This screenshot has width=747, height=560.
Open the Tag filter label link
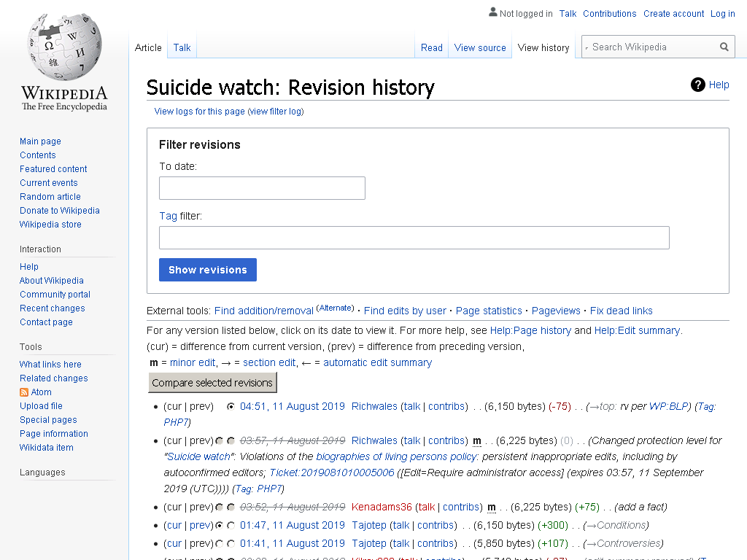(168, 216)
